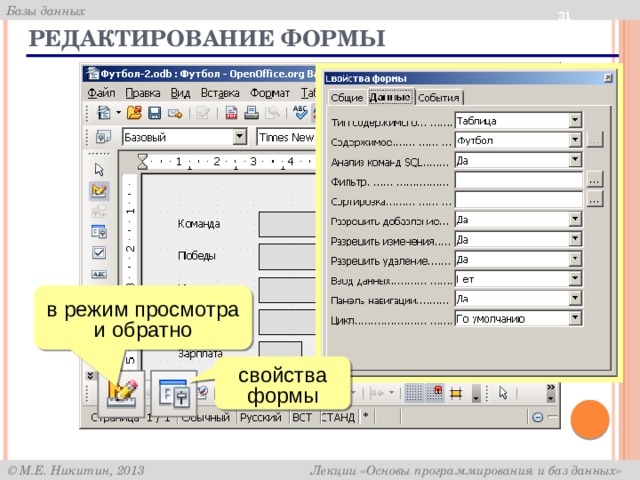
Task: Select the Check Box control tool
Action: (99, 253)
